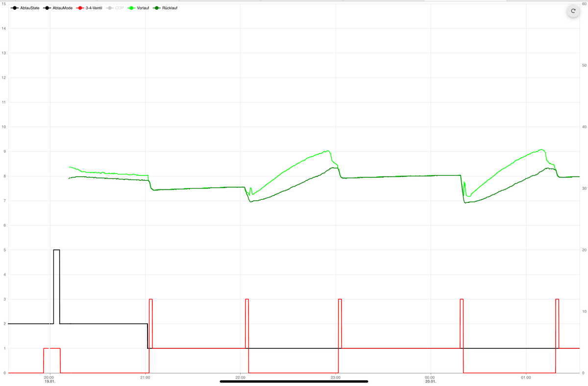Click the 00:00 20.01. time axis label

430,380
